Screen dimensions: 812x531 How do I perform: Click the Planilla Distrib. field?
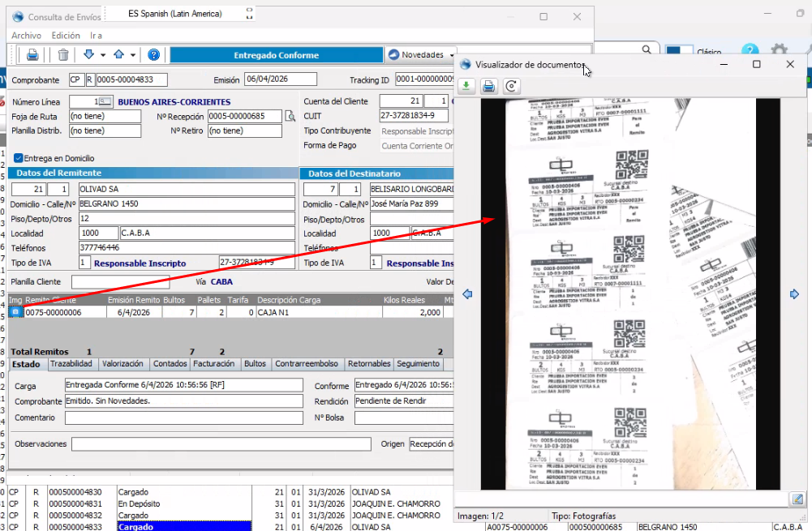tap(105, 131)
